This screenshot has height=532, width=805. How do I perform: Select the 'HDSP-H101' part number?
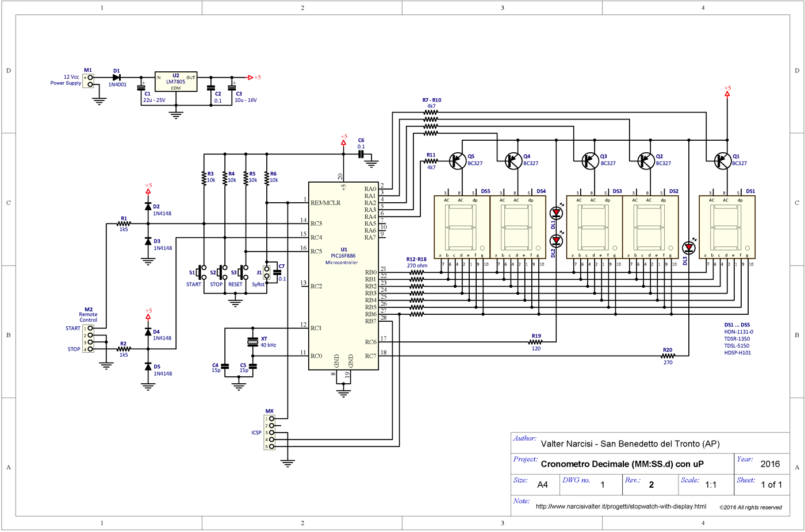click(737, 353)
